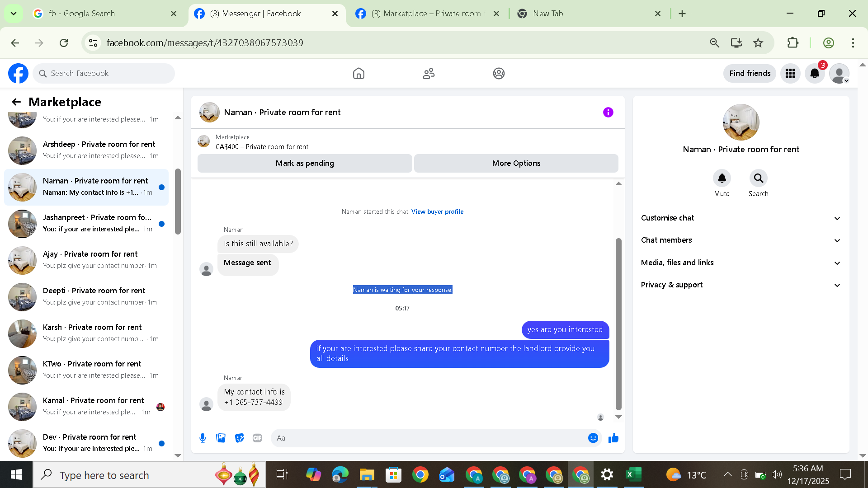Image resolution: width=868 pixels, height=488 pixels.
Task: Attach a photo using image icon
Action: point(221,438)
